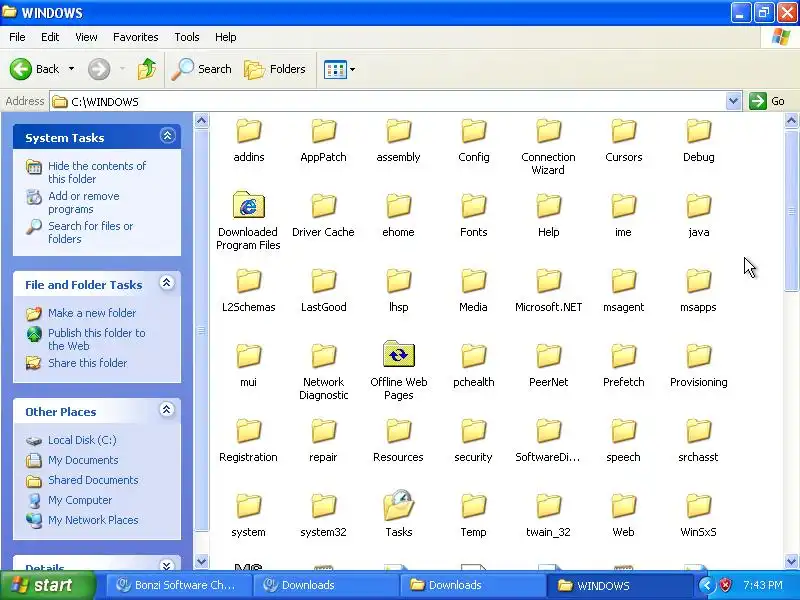Click Publish this folder to the Web
This screenshot has width=800, height=600.
coord(86,339)
